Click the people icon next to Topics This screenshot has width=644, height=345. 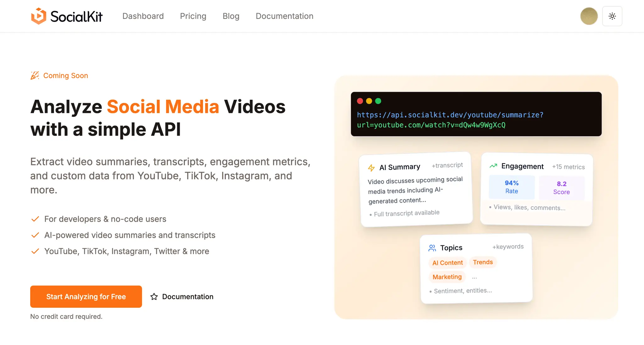(x=432, y=248)
